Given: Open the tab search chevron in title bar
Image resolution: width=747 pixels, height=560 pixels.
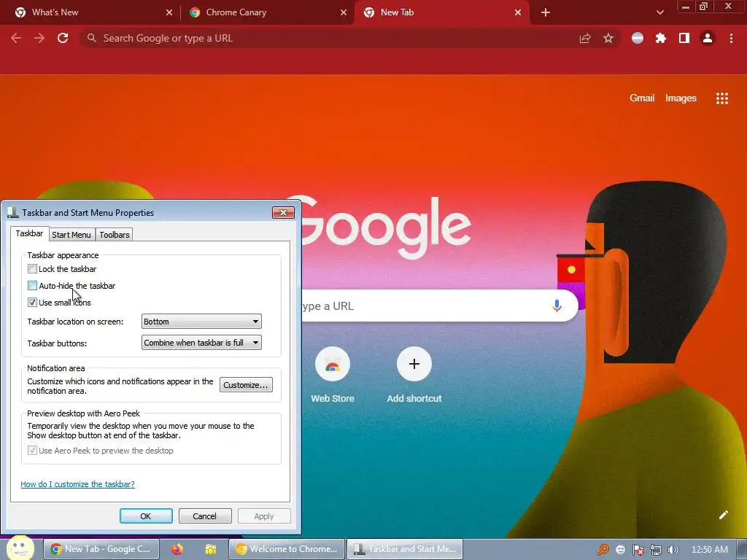Looking at the screenshot, I should (x=659, y=12).
